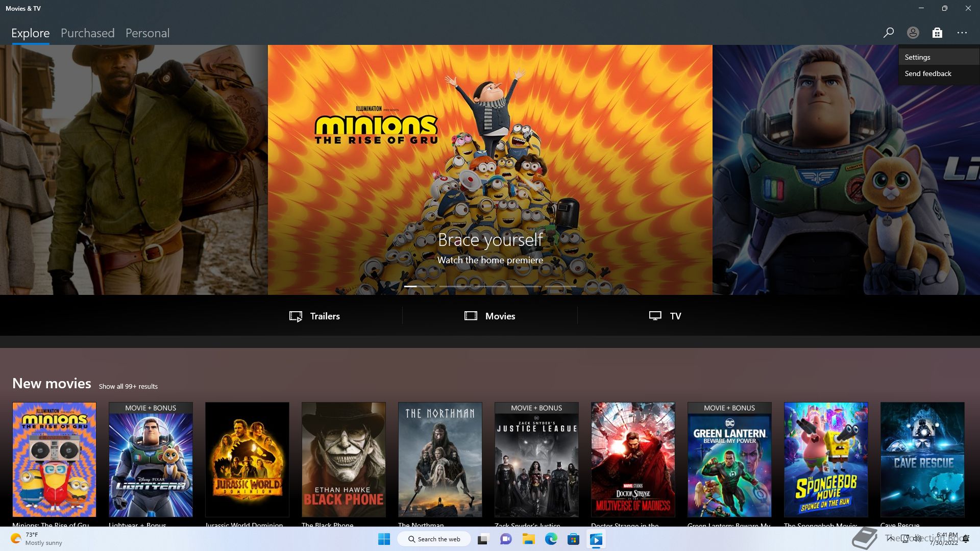Switch to the Personal tab
This screenshot has width=980, height=551.
[148, 33]
